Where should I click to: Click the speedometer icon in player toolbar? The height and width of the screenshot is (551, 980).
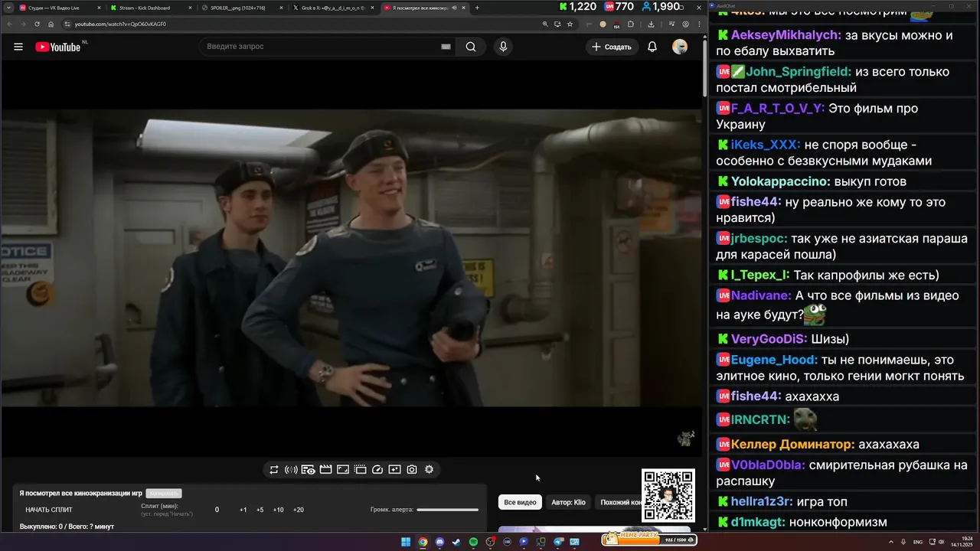pos(377,470)
